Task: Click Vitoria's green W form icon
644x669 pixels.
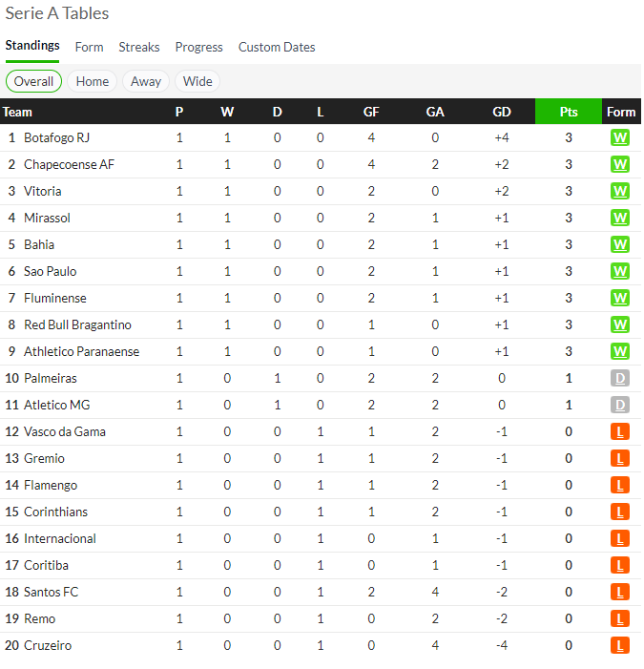Action: [x=620, y=191]
